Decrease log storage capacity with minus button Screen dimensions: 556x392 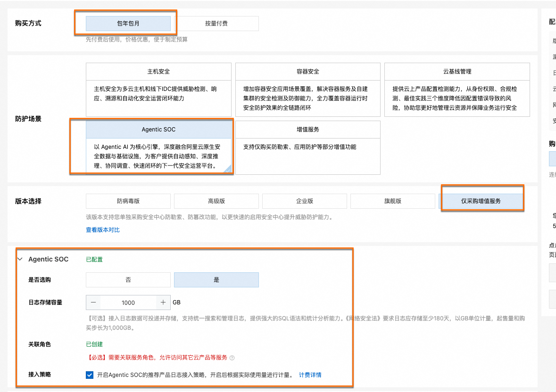coord(93,302)
